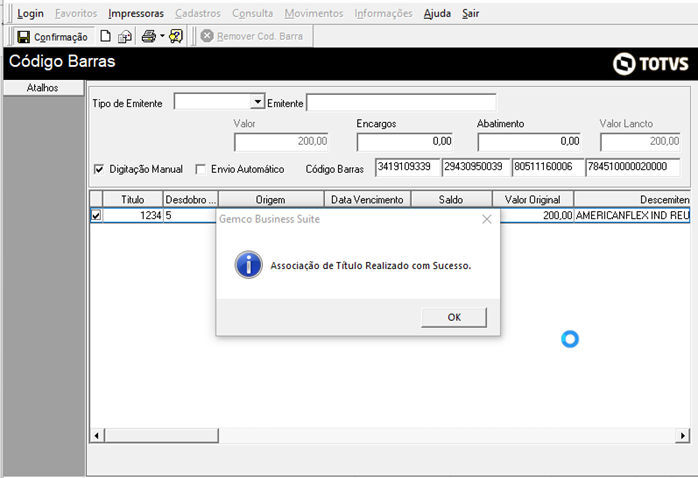The image size is (698, 478).
Task: Click barcode field containing 3419109339
Action: (x=407, y=167)
